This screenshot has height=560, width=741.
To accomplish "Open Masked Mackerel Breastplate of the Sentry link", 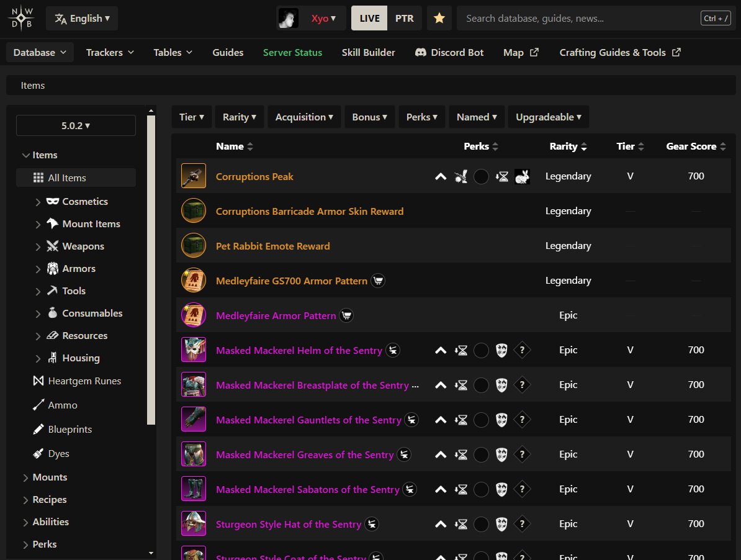I will point(312,385).
